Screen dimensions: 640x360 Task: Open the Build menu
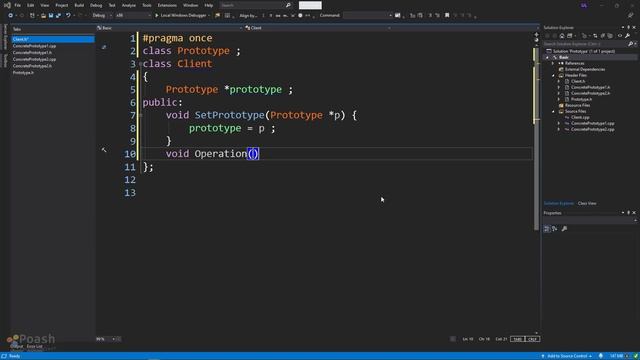(x=79, y=5)
